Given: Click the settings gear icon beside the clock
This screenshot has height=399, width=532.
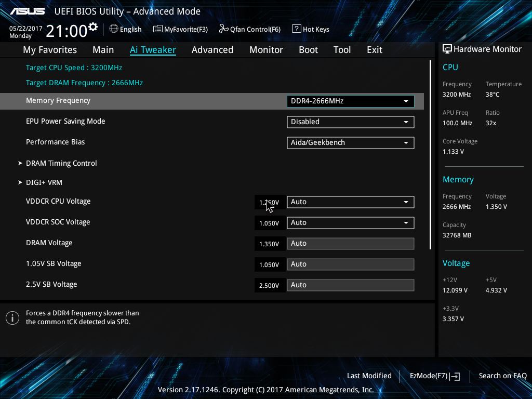Looking at the screenshot, I should point(93,26).
